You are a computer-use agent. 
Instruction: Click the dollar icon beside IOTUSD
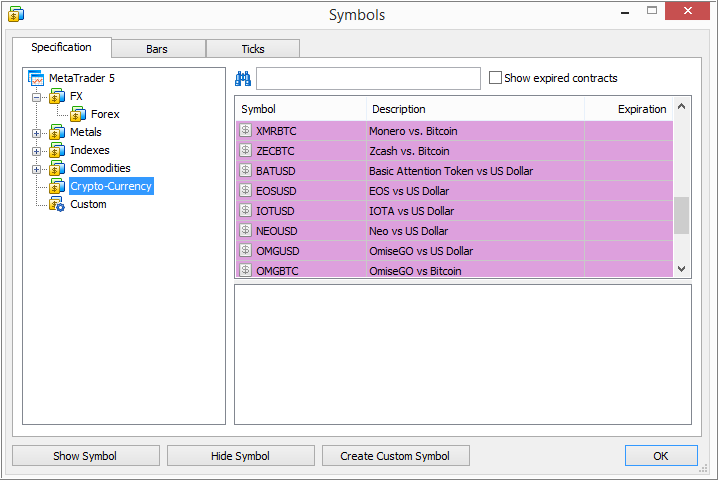tap(245, 210)
